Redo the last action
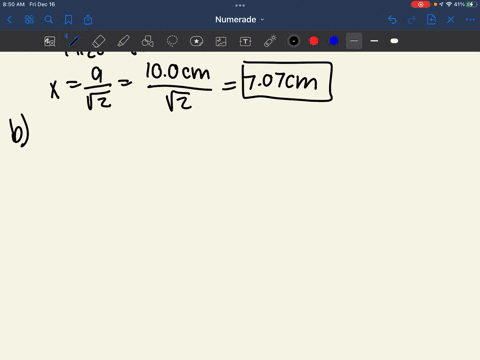The image size is (480, 360). (x=412, y=20)
